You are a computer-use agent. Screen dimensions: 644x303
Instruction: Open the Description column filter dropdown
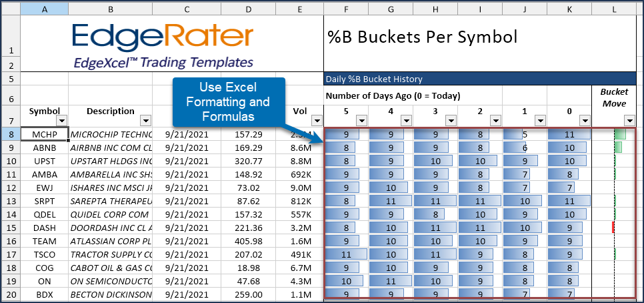[146, 120]
